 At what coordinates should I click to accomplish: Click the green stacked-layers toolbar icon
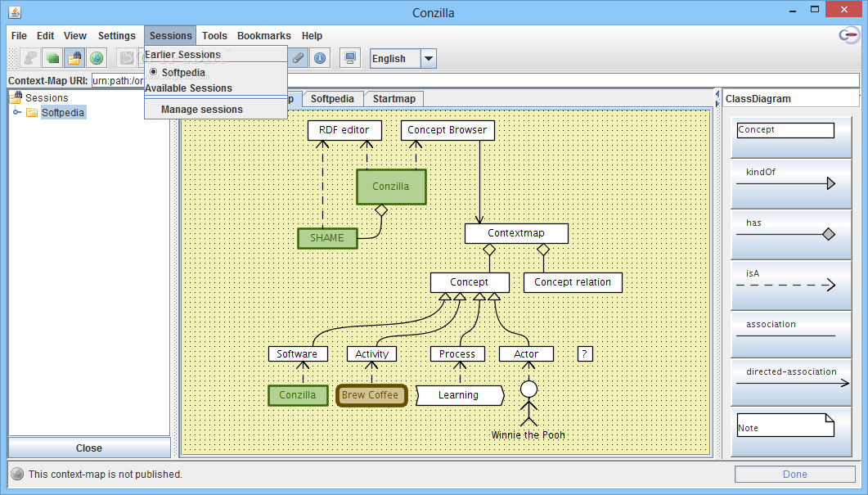[52, 58]
